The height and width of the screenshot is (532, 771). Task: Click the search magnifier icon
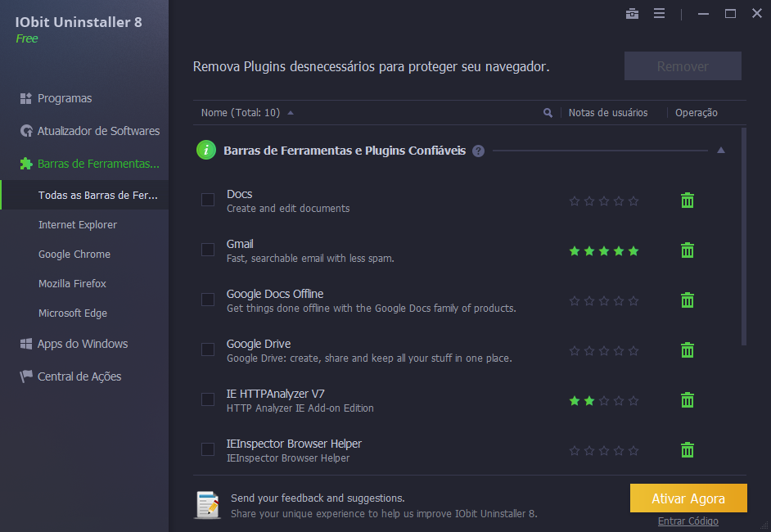point(548,113)
